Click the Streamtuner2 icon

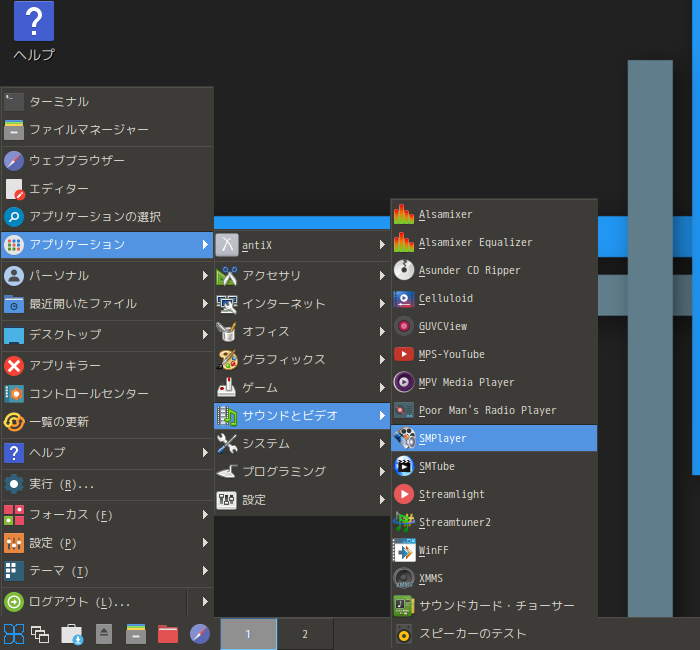[404, 522]
